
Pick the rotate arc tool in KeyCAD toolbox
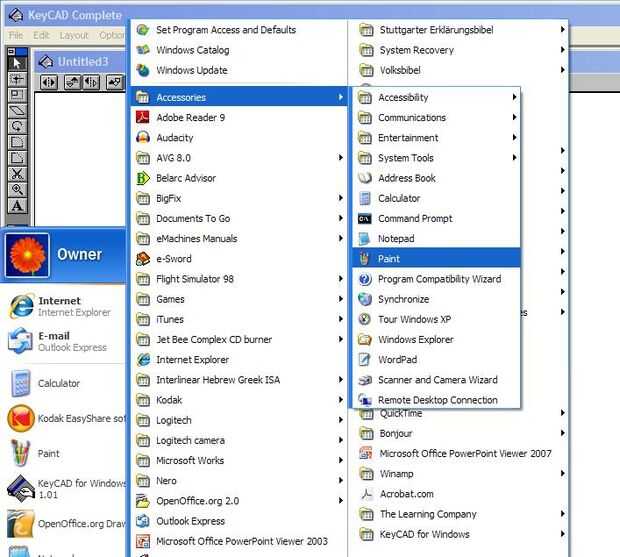[x=17, y=127]
